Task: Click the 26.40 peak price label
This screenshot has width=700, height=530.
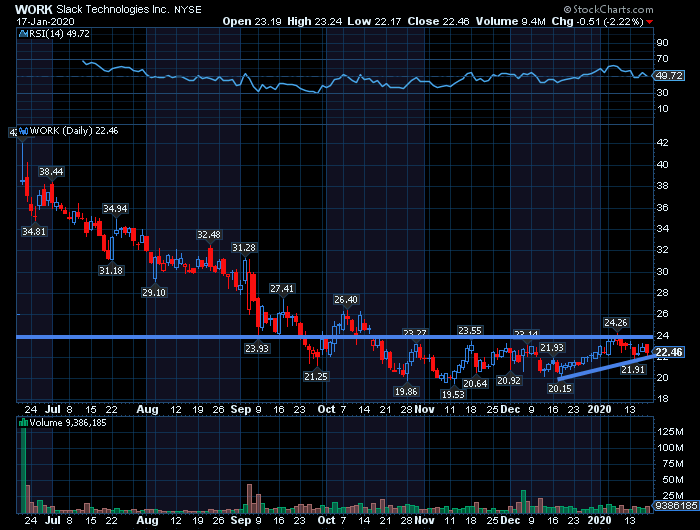Action: tap(346, 300)
